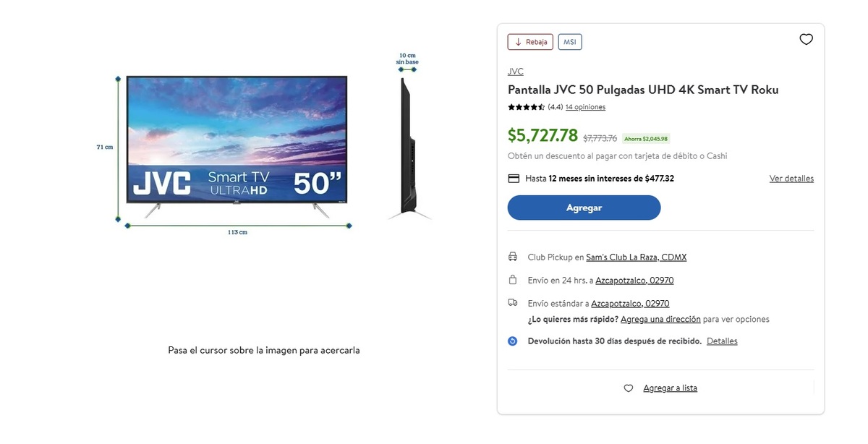Click the heart icon next to Agregar a lista
This screenshot has width=868, height=444.
click(x=629, y=388)
